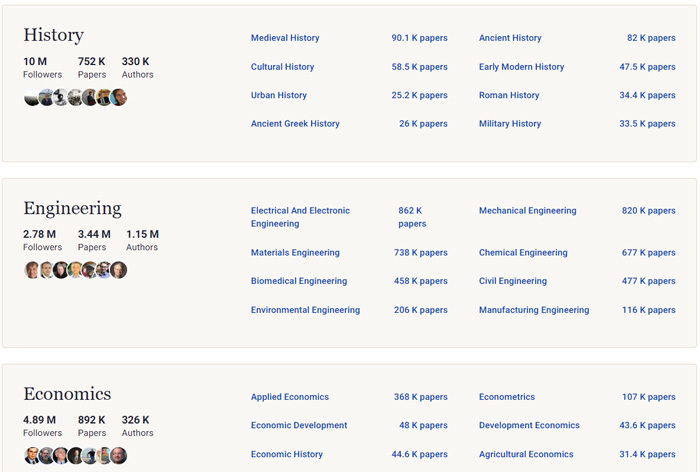Open the Urban History topic link
The width and height of the screenshot is (700, 472).
coord(279,95)
